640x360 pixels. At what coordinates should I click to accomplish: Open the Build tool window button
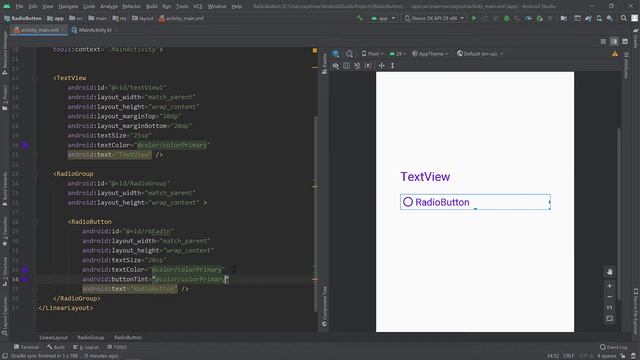point(56,347)
